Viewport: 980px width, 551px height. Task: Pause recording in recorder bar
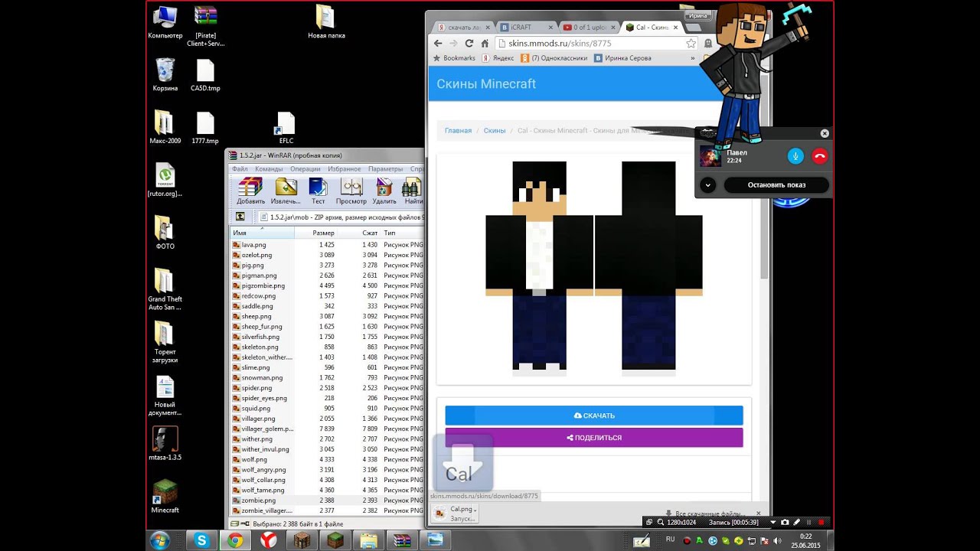click(808, 522)
